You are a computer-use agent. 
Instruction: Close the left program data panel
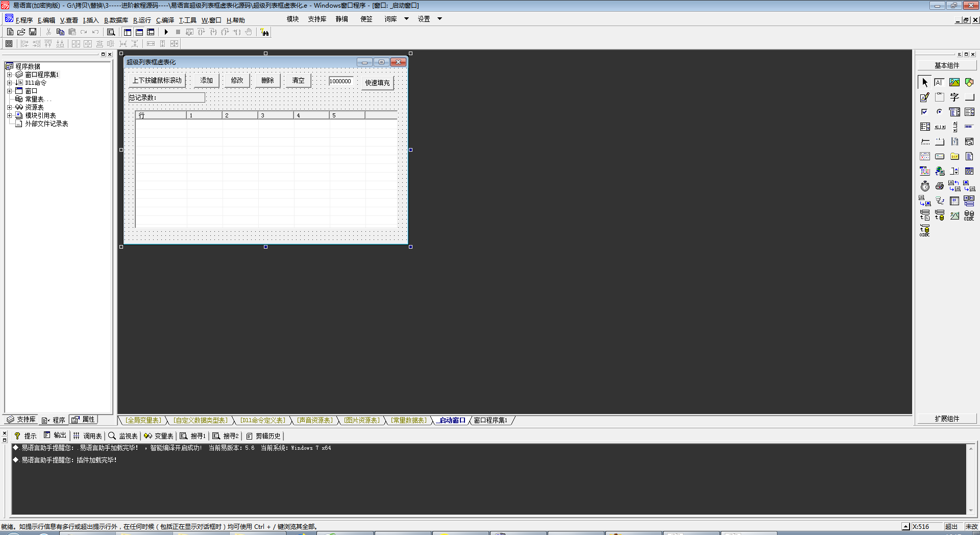(110, 54)
